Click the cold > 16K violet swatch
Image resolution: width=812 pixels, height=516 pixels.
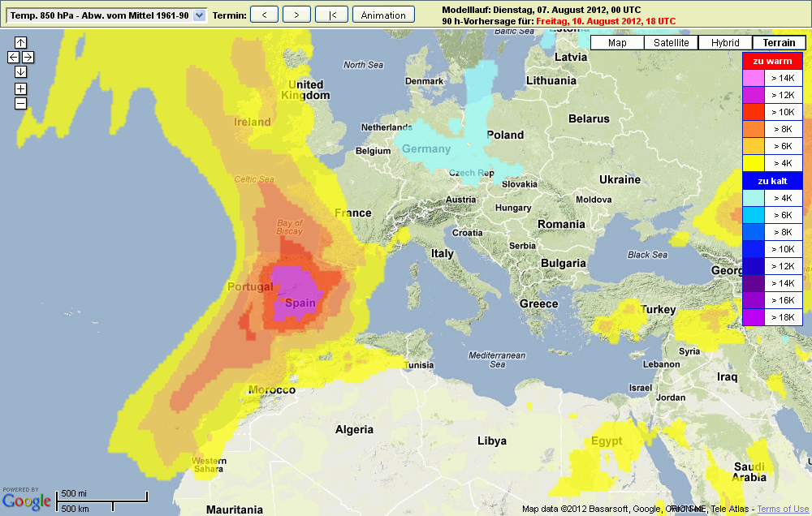click(x=754, y=301)
